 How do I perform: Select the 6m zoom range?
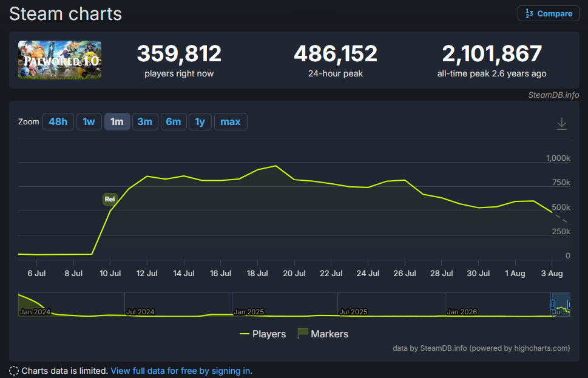[174, 121]
